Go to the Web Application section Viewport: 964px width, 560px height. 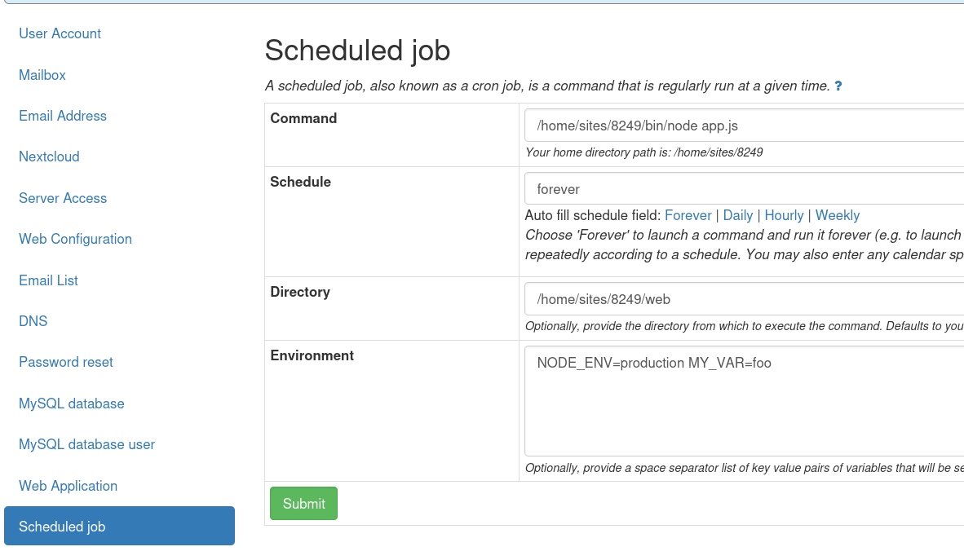point(68,486)
